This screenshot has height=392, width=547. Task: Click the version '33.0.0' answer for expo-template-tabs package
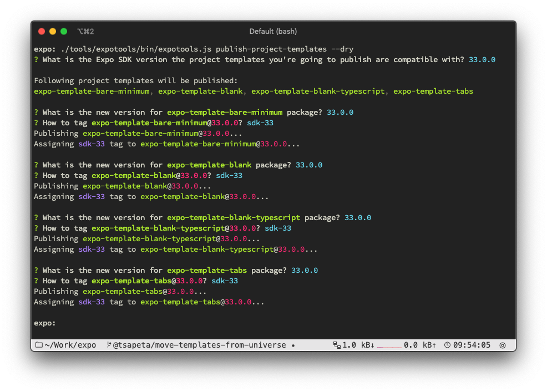pos(304,270)
